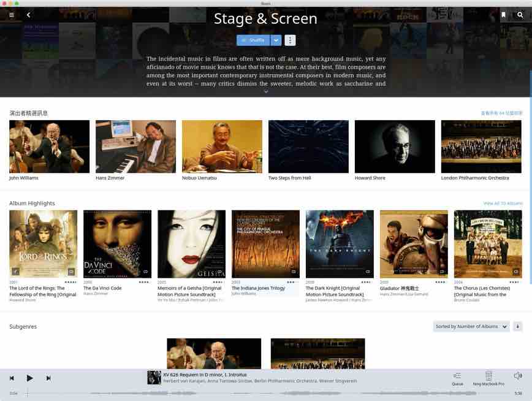Screen dimensions: 532x401
Task: Open the now playing album art
Action: (x=154, y=378)
